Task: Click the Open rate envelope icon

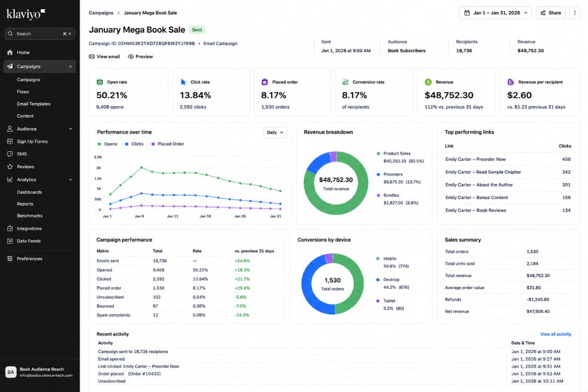Action: coord(100,82)
